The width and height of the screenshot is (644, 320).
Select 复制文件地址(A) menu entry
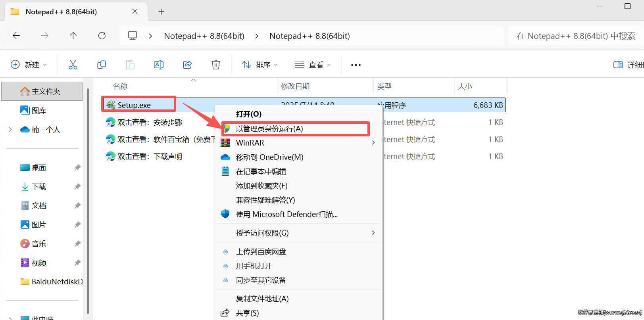[299, 299]
